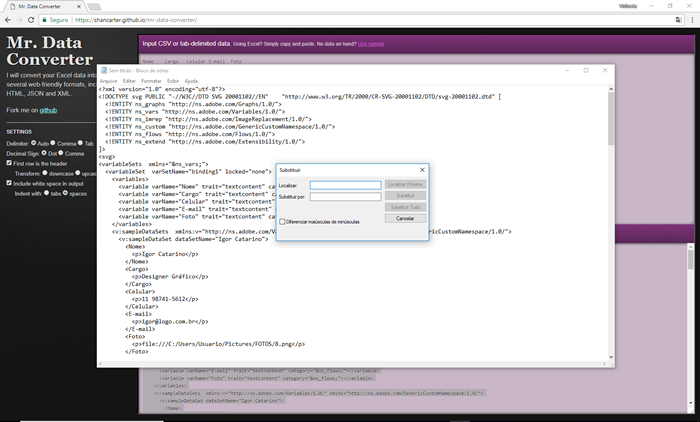The height and width of the screenshot is (422, 700).
Task: Go back in the Chrome browser
Action: (8, 20)
